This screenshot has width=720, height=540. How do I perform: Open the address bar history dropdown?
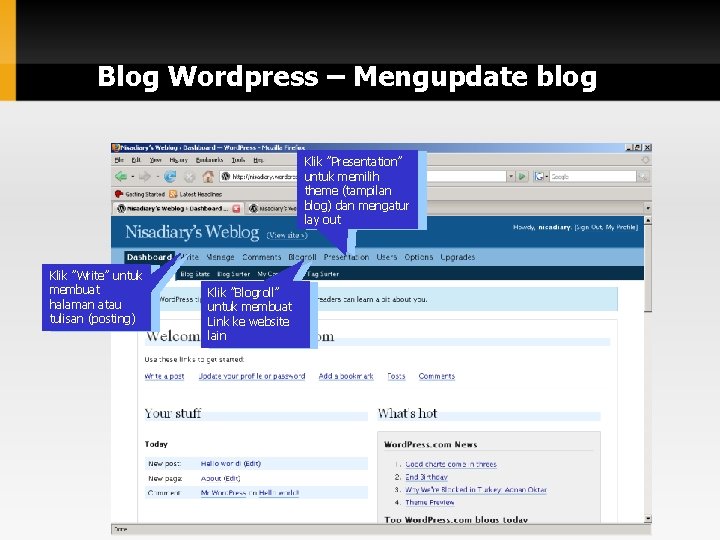(511, 176)
